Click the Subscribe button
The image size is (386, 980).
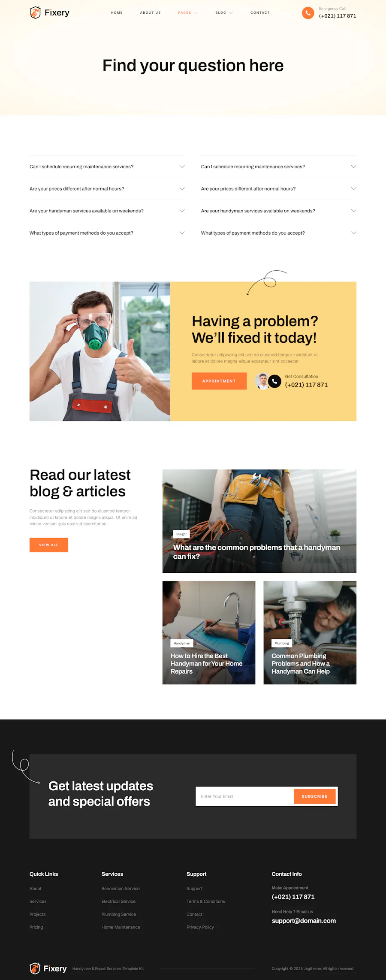pyautogui.click(x=314, y=796)
